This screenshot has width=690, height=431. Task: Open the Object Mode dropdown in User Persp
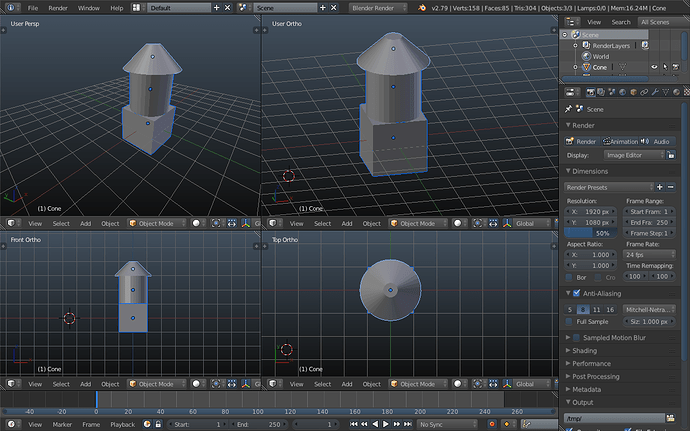pos(157,223)
